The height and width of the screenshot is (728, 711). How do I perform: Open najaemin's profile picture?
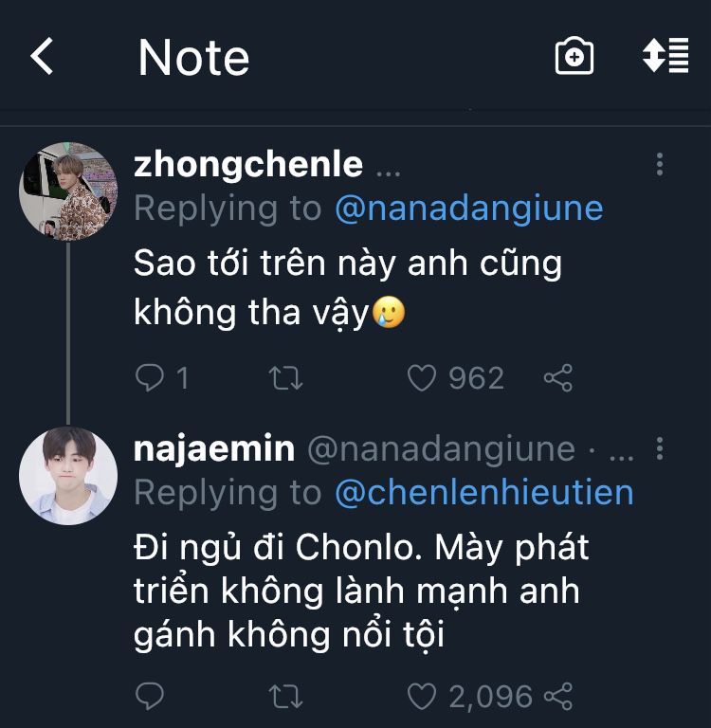click(x=68, y=476)
